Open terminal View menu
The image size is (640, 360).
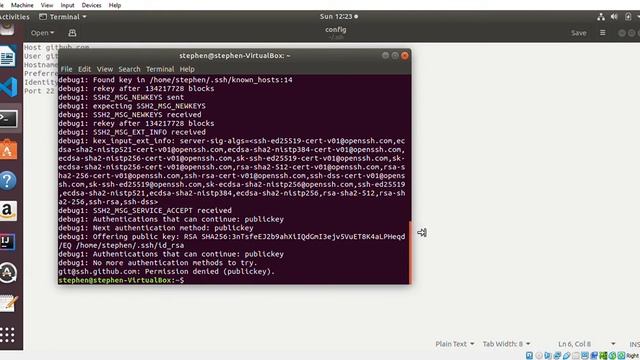coord(104,69)
